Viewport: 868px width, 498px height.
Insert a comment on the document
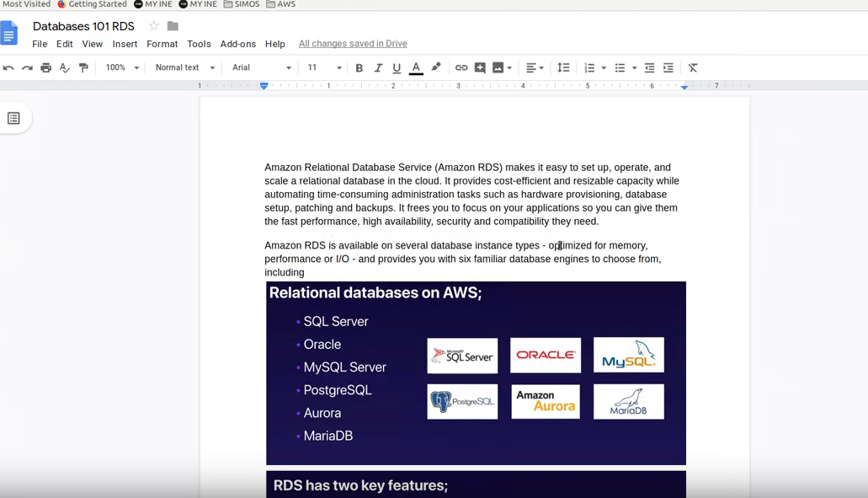coord(480,67)
